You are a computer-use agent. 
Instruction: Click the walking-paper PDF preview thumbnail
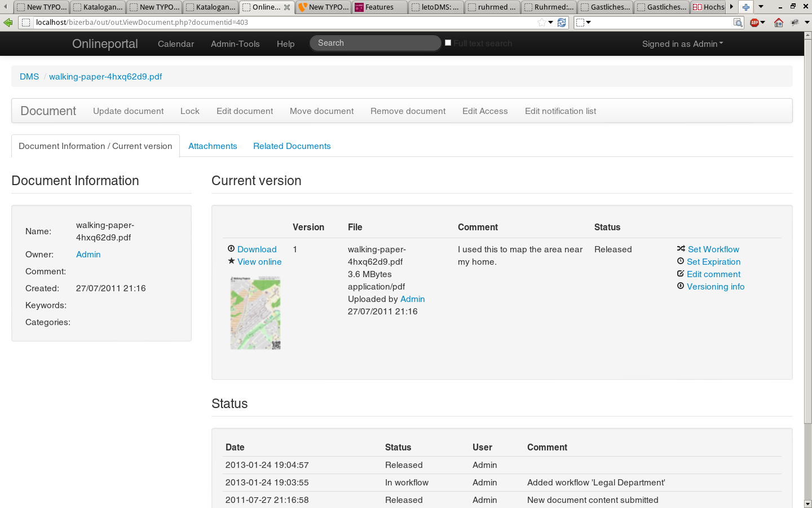[255, 313]
